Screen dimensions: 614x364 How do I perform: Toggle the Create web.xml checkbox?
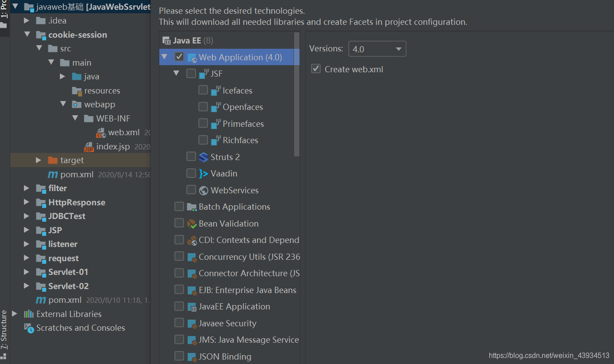(316, 69)
